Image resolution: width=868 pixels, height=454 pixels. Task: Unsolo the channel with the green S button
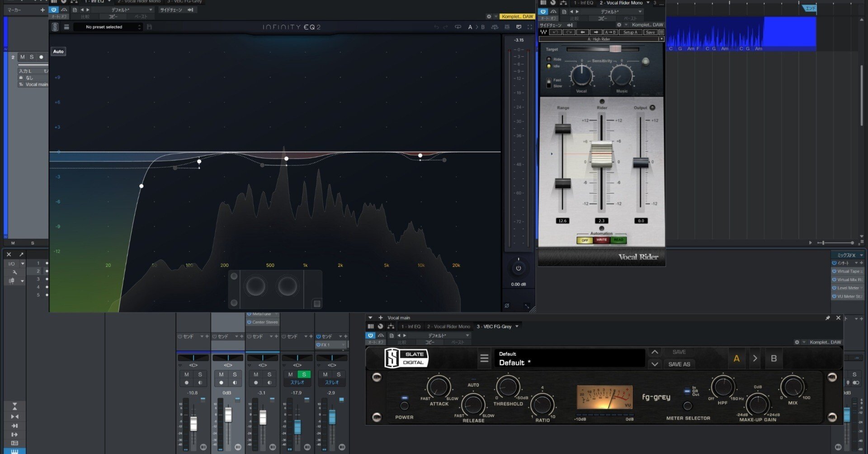click(x=304, y=374)
